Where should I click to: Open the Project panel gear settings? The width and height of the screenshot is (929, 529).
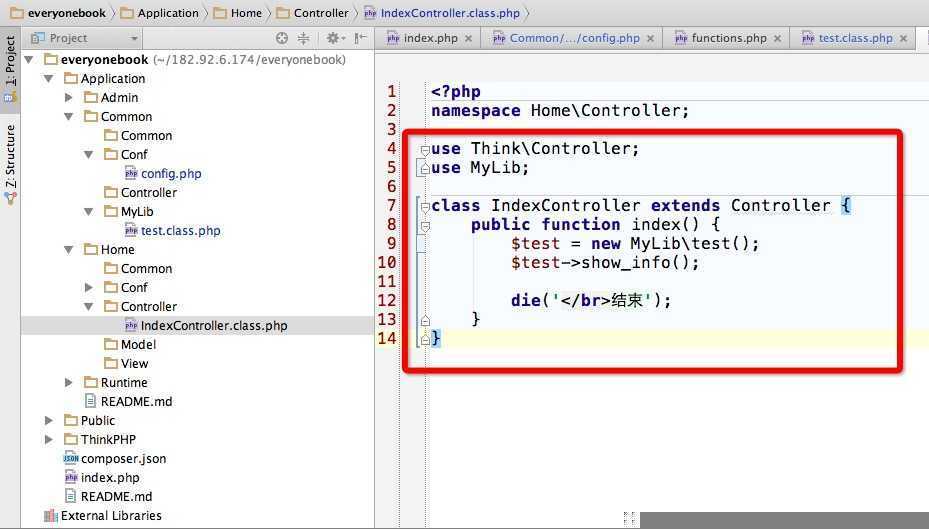point(335,38)
